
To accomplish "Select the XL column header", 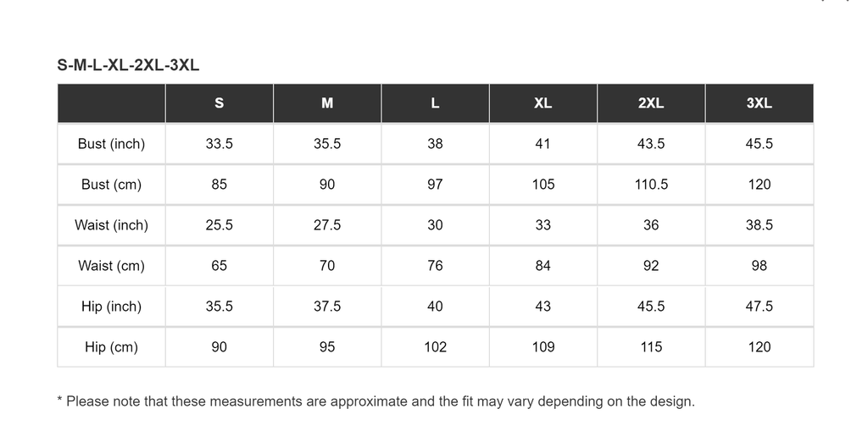I will coord(543,103).
